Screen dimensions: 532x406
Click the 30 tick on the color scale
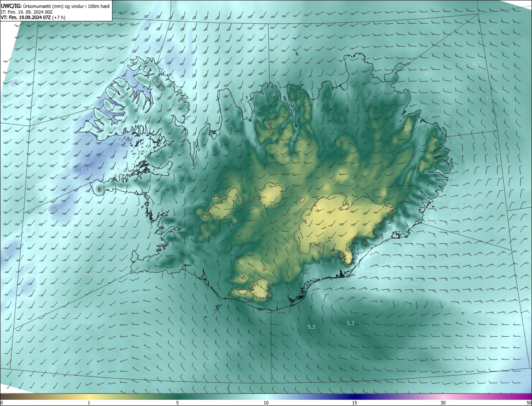point(443,403)
